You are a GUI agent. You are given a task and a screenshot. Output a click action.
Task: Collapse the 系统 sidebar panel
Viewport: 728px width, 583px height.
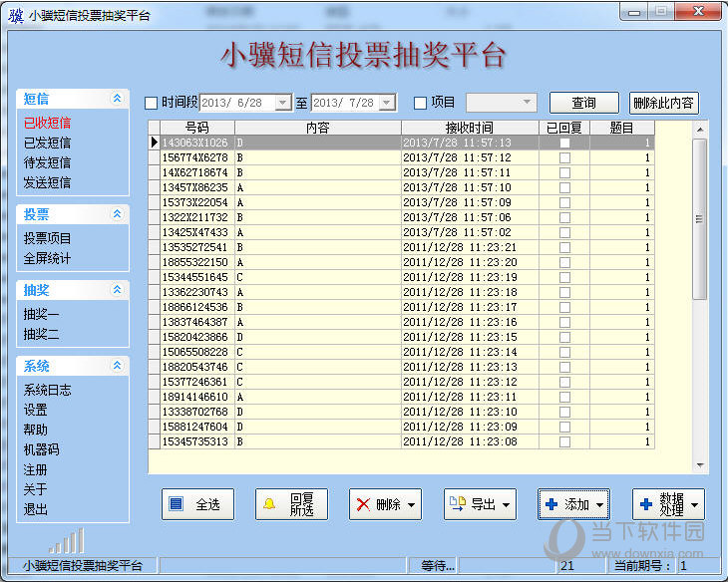(x=117, y=366)
